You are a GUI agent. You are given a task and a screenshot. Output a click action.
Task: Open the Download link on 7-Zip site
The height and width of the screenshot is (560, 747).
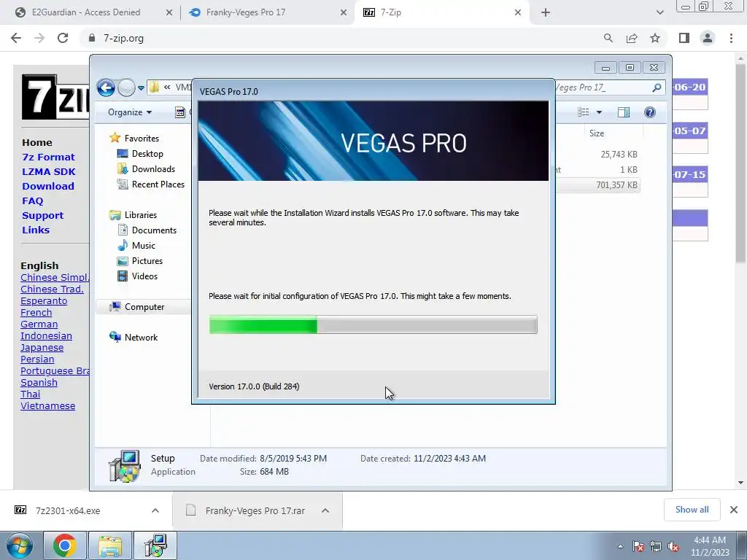pos(48,186)
